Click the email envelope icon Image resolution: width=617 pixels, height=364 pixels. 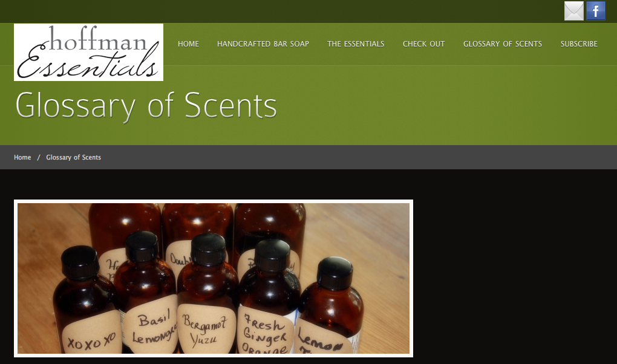pos(574,11)
